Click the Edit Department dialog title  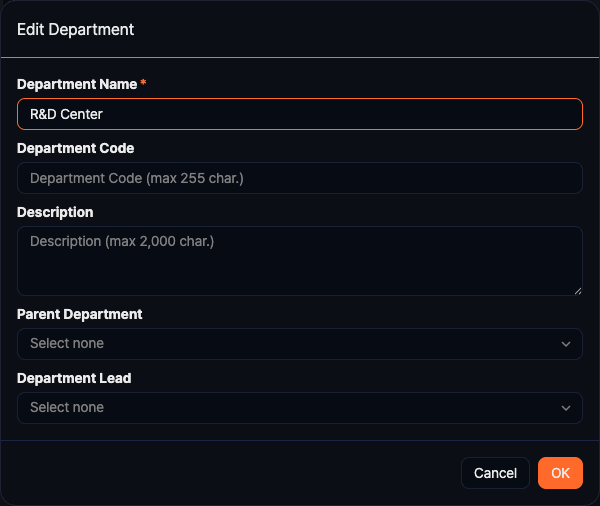tap(75, 29)
